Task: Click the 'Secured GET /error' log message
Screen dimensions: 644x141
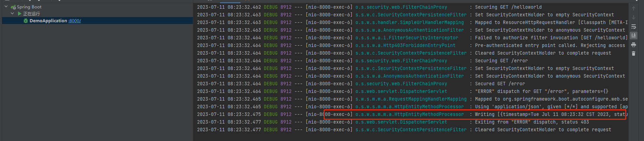Action: [500, 84]
